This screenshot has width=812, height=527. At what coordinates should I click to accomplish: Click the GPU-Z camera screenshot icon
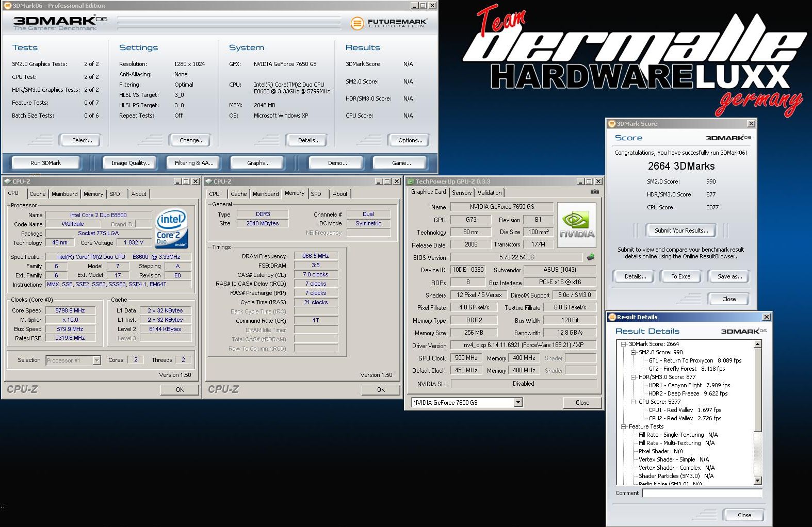click(x=595, y=191)
